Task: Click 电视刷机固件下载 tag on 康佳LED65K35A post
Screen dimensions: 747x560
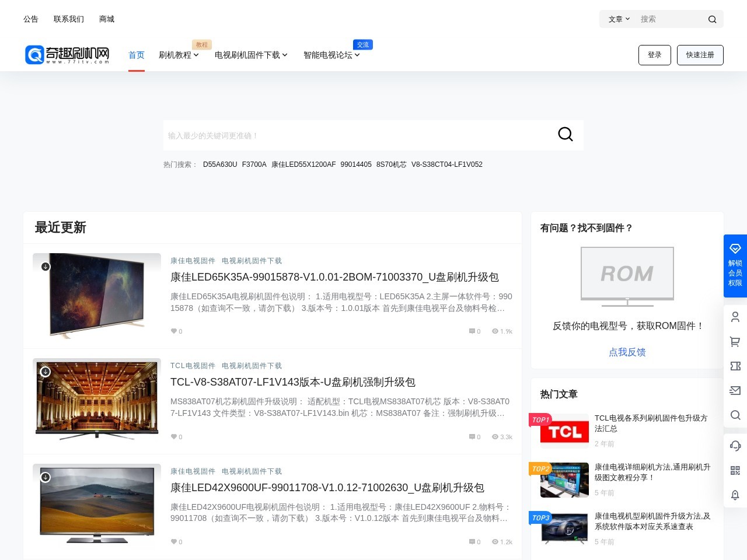Action: coord(252,261)
